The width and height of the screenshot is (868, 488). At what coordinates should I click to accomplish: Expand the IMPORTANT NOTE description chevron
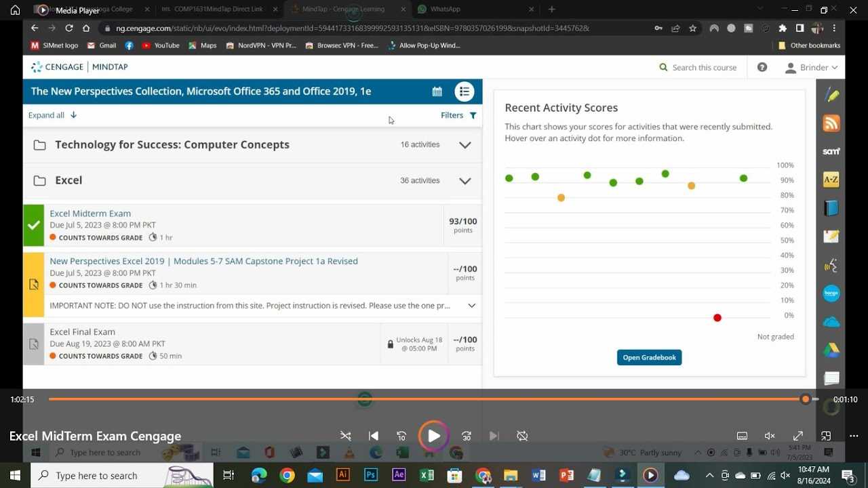(x=472, y=306)
